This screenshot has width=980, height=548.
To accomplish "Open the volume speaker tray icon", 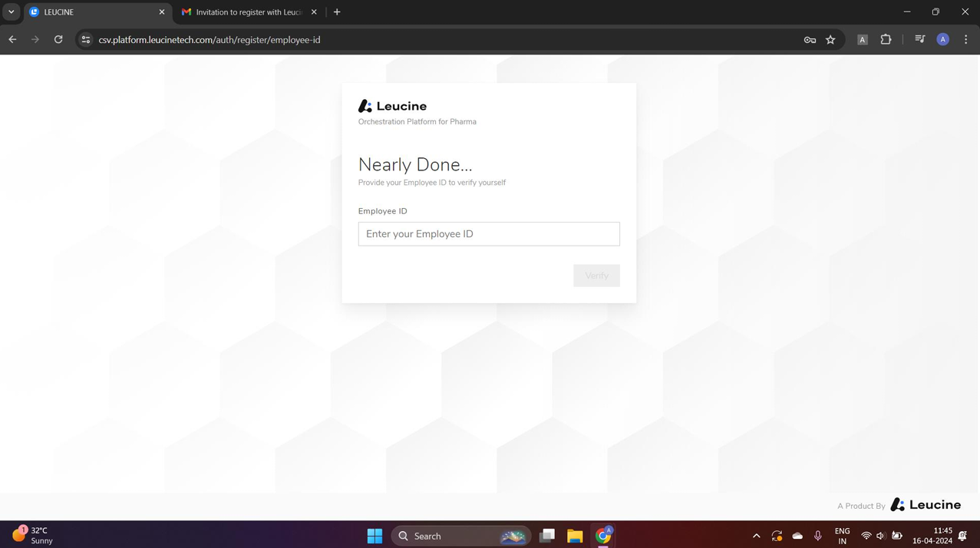I will [881, 536].
